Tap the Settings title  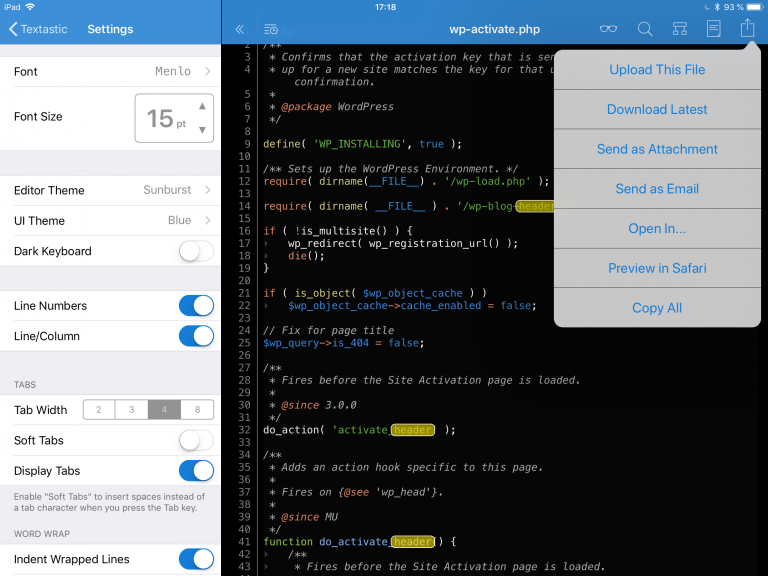point(110,29)
